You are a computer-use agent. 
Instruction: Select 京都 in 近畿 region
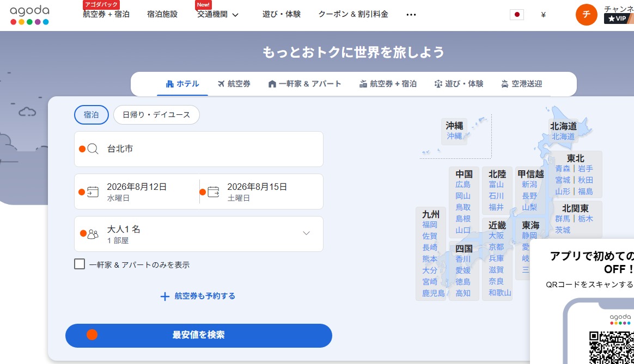pyautogui.click(x=496, y=246)
